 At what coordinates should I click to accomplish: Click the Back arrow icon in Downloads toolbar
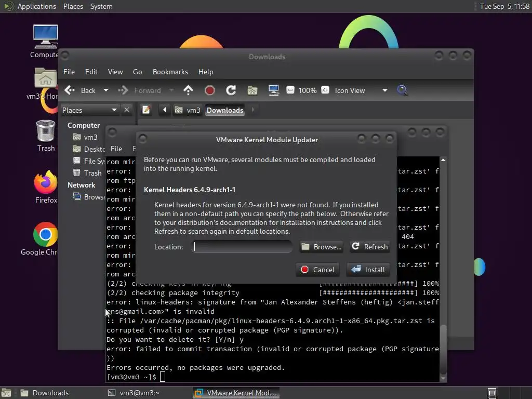[70, 90]
